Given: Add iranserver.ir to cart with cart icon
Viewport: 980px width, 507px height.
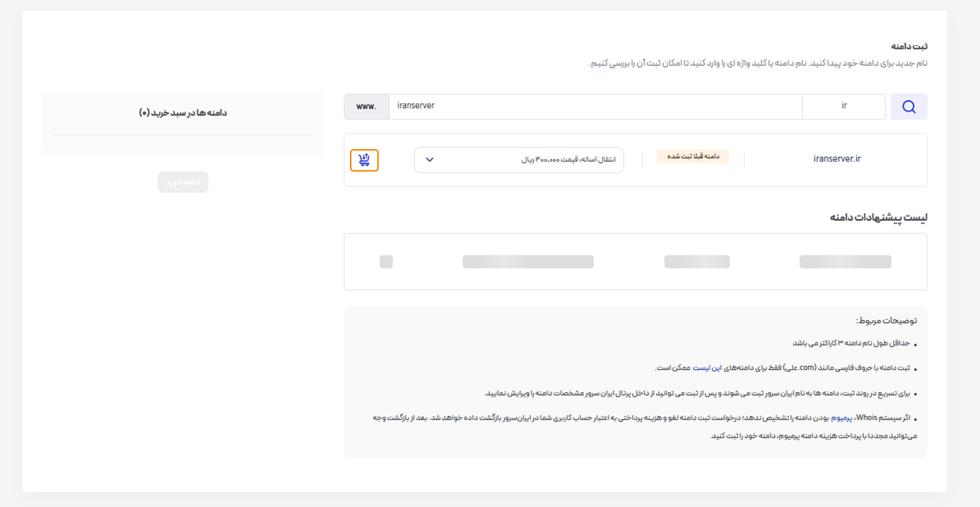Looking at the screenshot, I should tap(364, 160).
